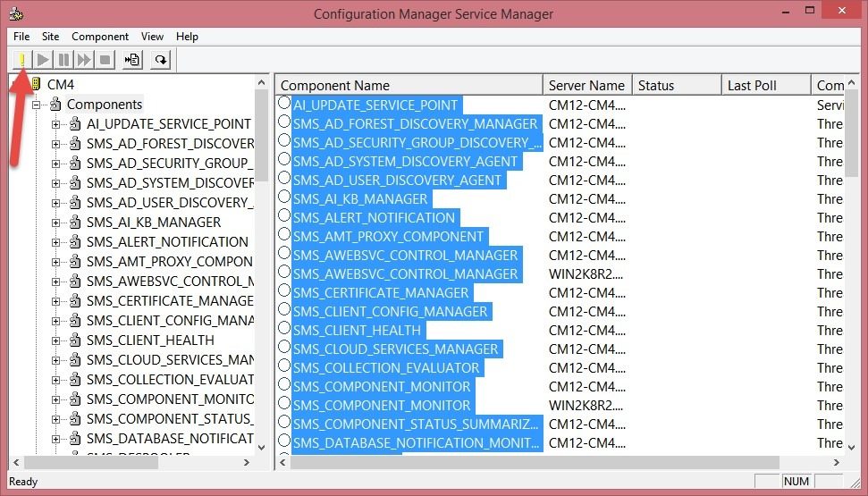The width and height of the screenshot is (868, 496).
Task: Expand AI_UPDATE_SERVICE_POINT in the tree
Action: coord(56,124)
